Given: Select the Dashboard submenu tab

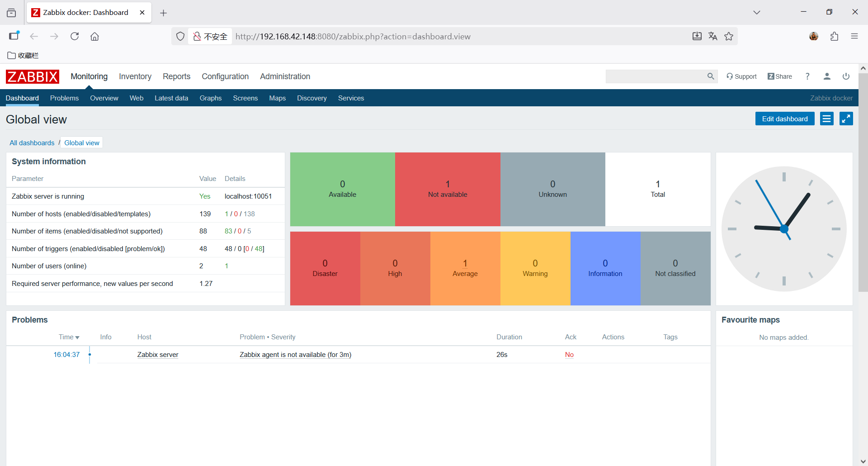Looking at the screenshot, I should point(22,98).
